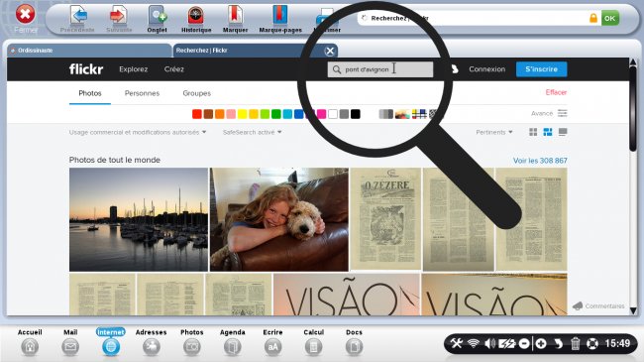
Task: Click the page scrollbar up arrow
Action: click(633, 62)
